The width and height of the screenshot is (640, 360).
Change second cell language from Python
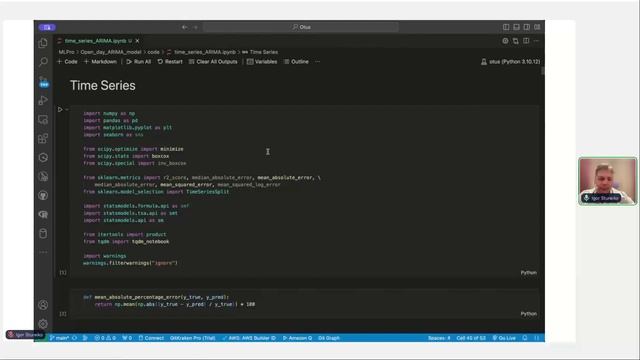pyautogui.click(x=529, y=313)
